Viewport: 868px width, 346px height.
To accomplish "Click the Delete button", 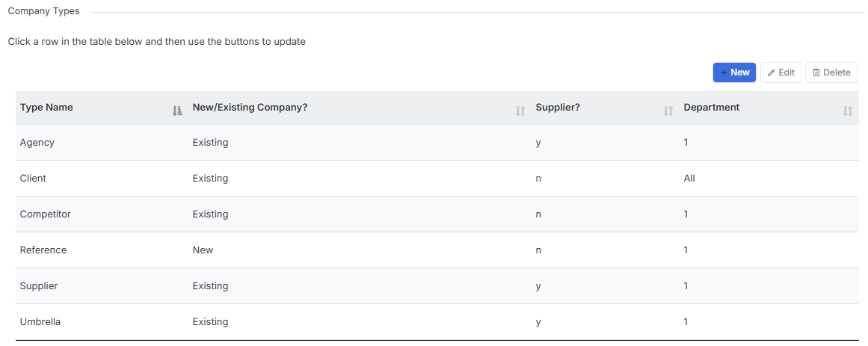I will click(x=831, y=72).
